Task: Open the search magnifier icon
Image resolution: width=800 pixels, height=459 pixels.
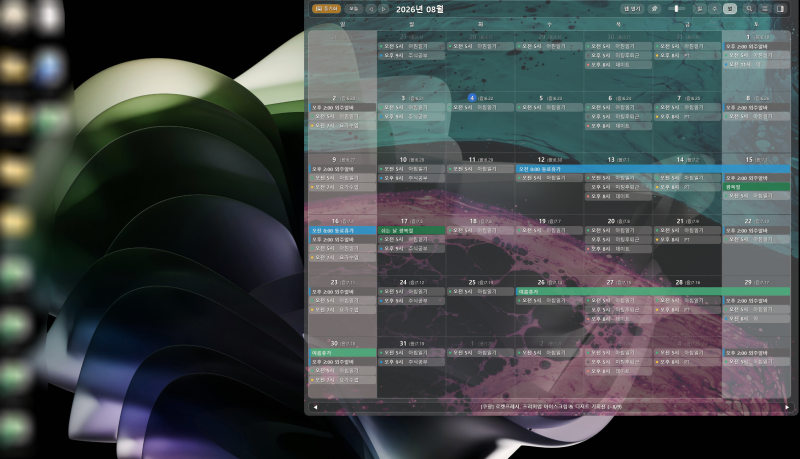Action: click(x=749, y=9)
